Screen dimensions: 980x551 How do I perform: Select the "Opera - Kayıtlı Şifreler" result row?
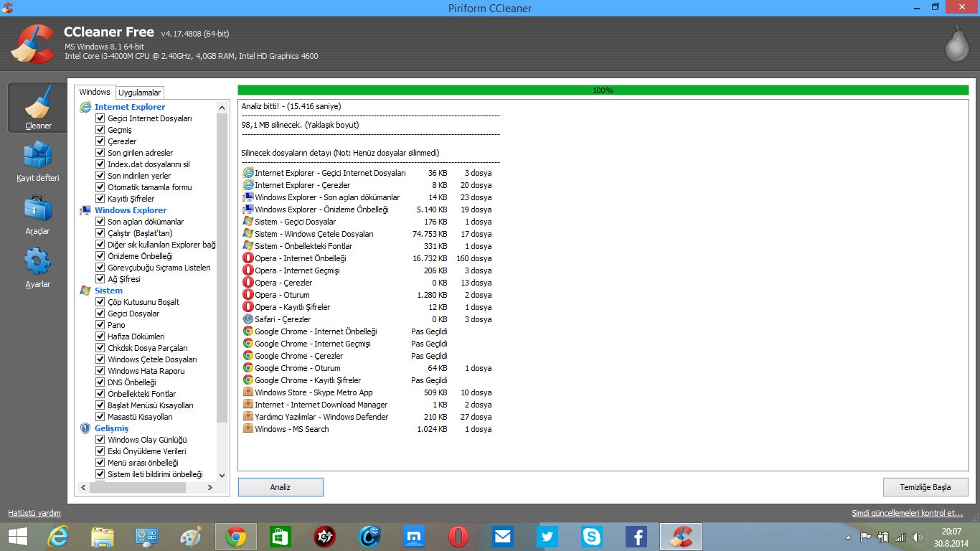pos(367,307)
